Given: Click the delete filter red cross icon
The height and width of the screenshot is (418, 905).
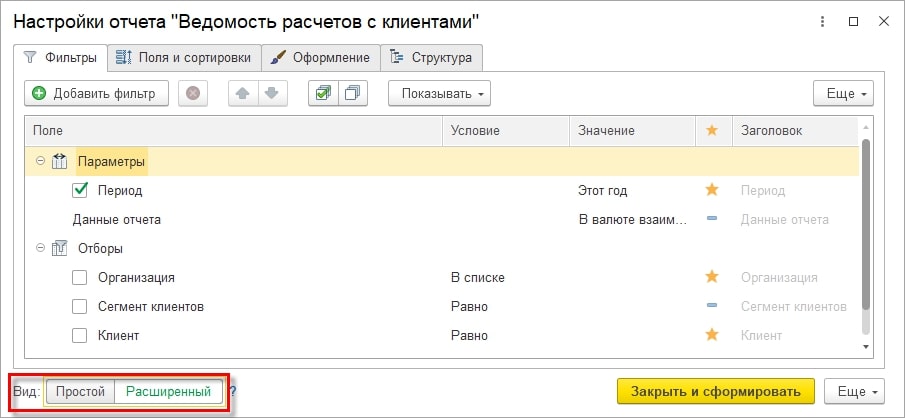Looking at the screenshot, I should coord(193,94).
